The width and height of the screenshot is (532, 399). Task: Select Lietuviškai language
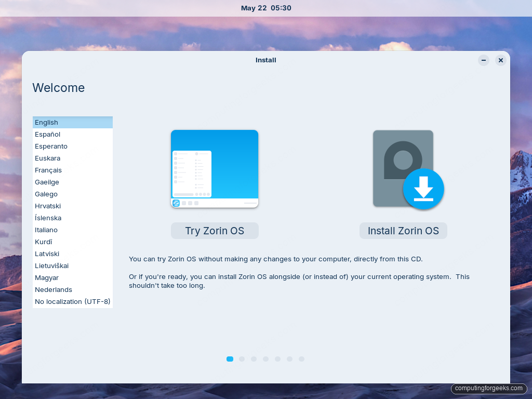73,265
